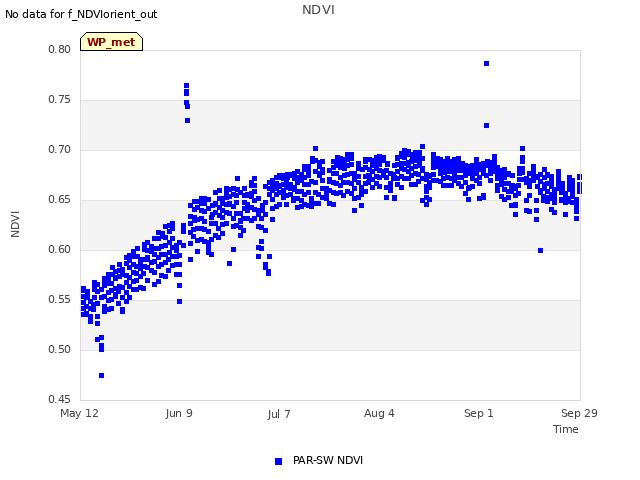The width and height of the screenshot is (640, 480).
Task: Click the 0.65 y-axis value
Action: [59, 200]
